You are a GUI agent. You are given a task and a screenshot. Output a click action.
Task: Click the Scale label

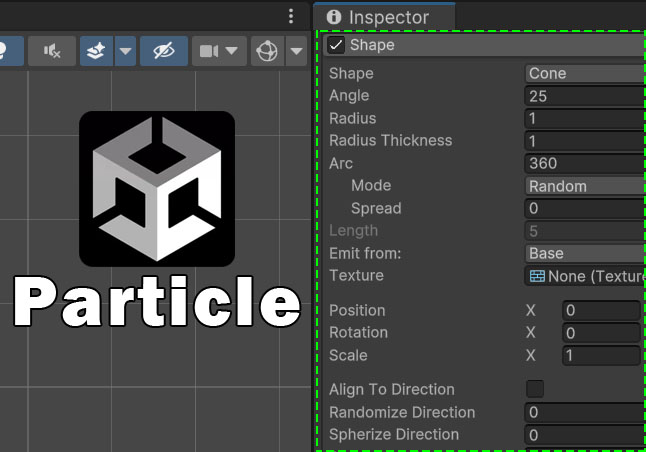tap(348, 355)
